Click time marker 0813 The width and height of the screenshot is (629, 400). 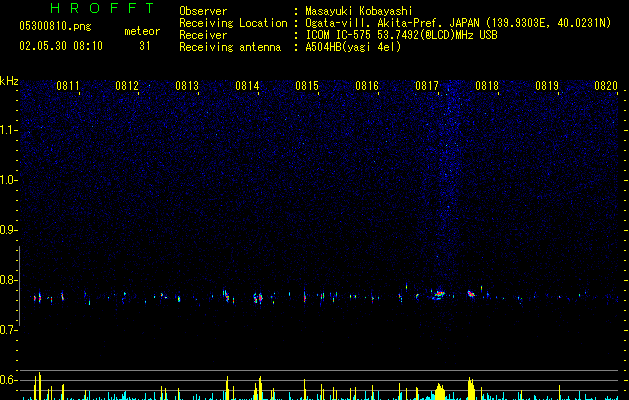tap(187, 86)
